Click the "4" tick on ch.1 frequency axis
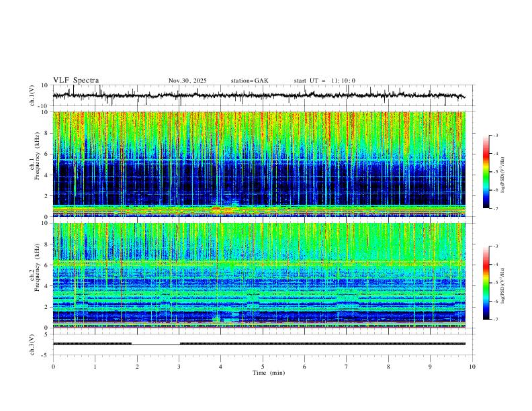Viewport: 532px width, 411px height. click(x=47, y=175)
